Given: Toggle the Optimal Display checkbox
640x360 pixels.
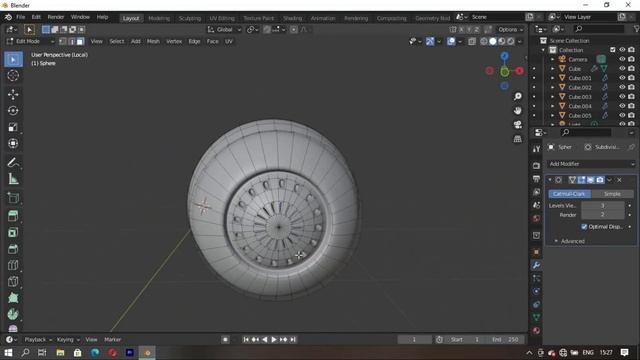Looking at the screenshot, I should tap(584, 227).
